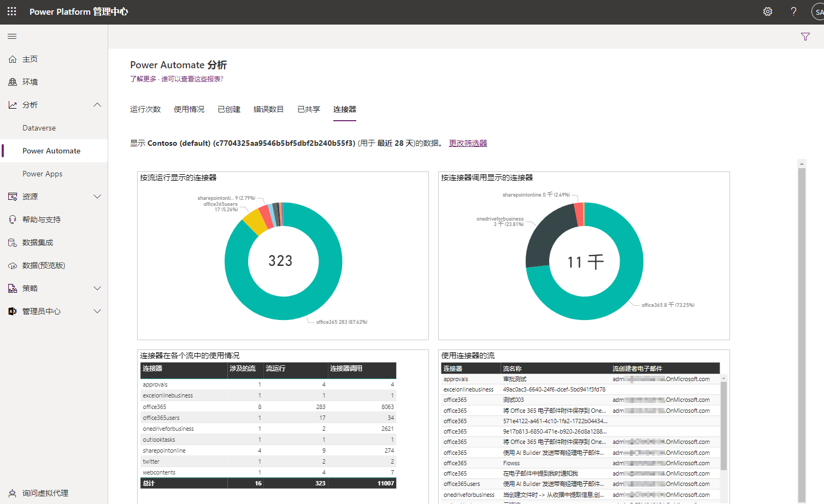Open the SA account avatar

pos(818,11)
